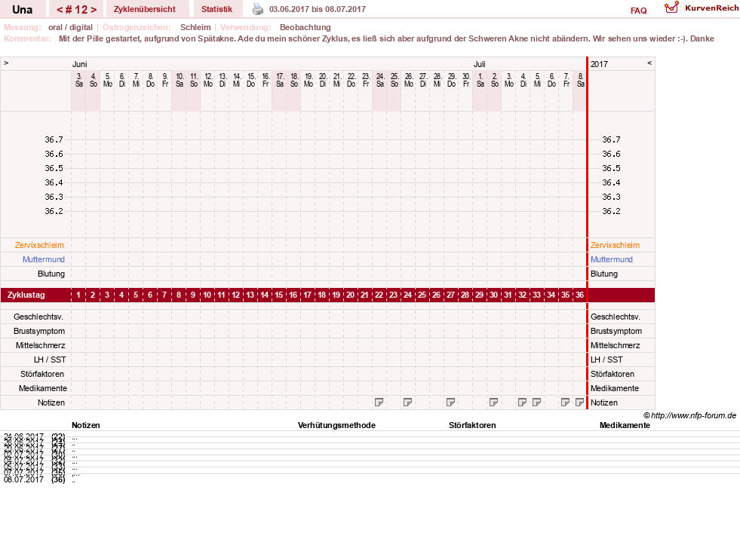Click the left Medikamente row label

[x=43, y=388]
